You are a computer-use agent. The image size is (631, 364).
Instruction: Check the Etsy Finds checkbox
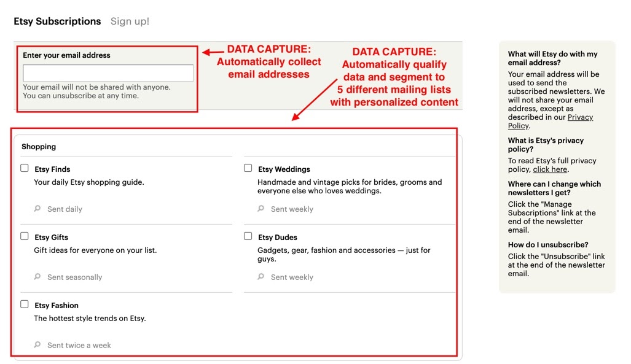pyautogui.click(x=25, y=168)
